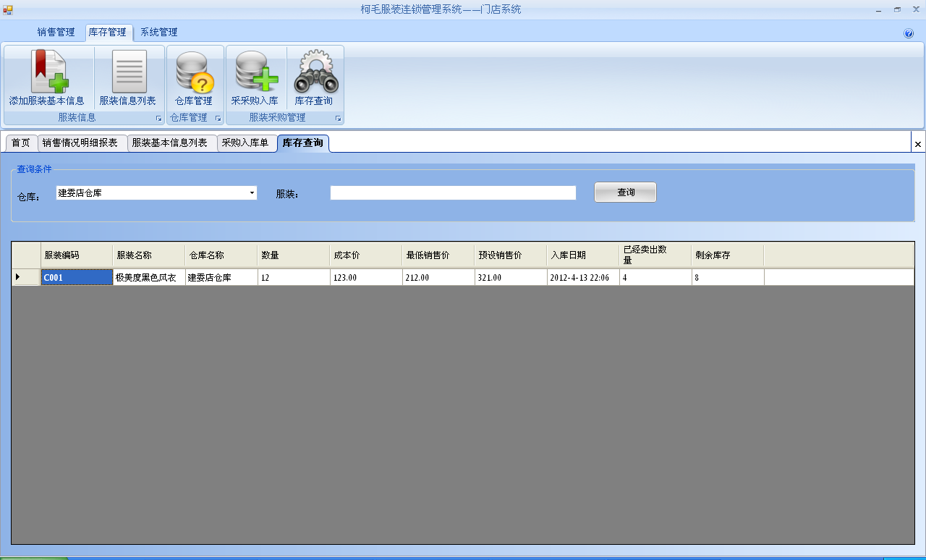Select the row header arrow for C001

[26, 277]
